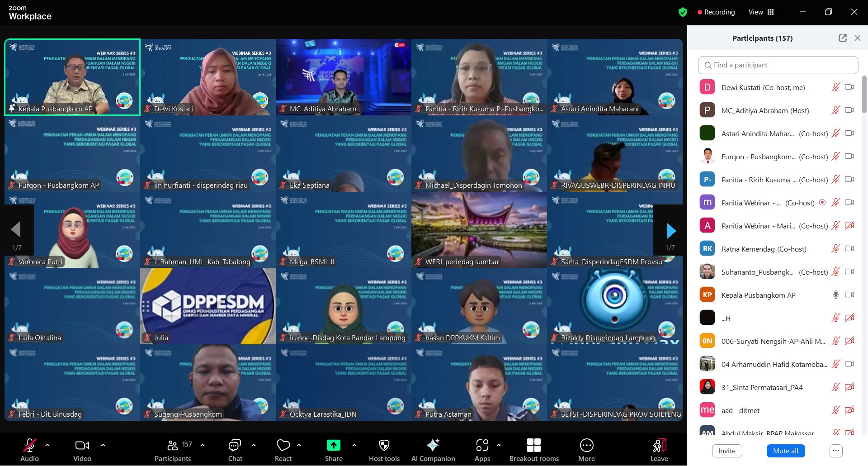Open Host tools shield icon

(384, 446)
